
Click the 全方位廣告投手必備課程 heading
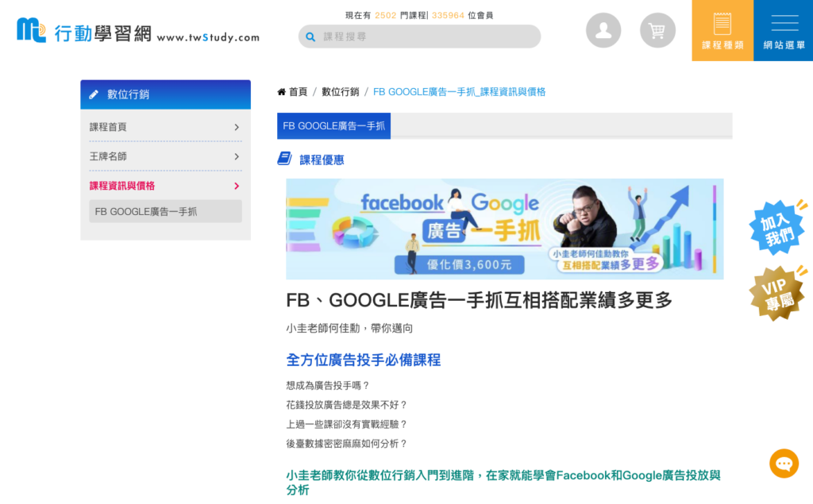point(364,360)
